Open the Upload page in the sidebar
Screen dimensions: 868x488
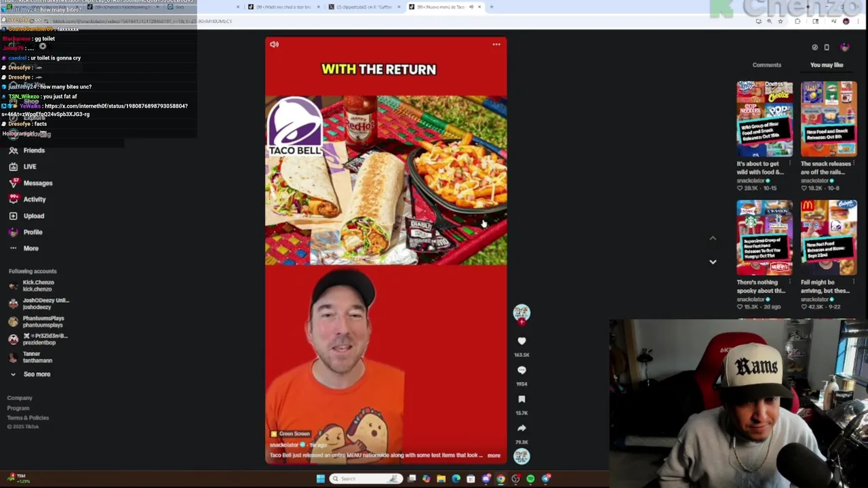point(26,216)
